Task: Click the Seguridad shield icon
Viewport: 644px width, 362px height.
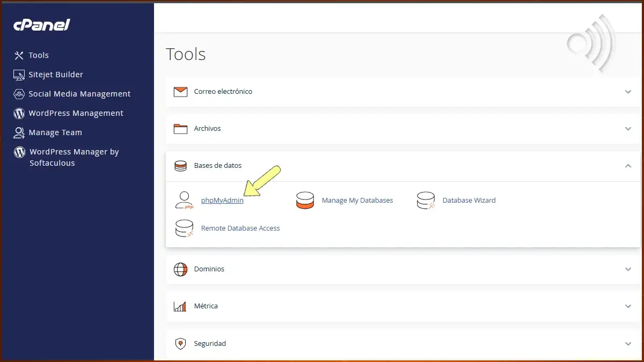Action: pyautogui.click(x=180, y=343)
